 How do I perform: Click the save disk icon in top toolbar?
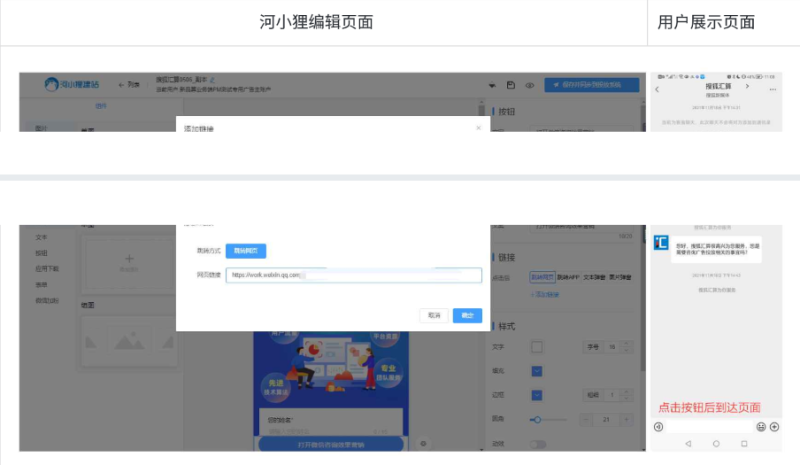click(x=511, y=85)
